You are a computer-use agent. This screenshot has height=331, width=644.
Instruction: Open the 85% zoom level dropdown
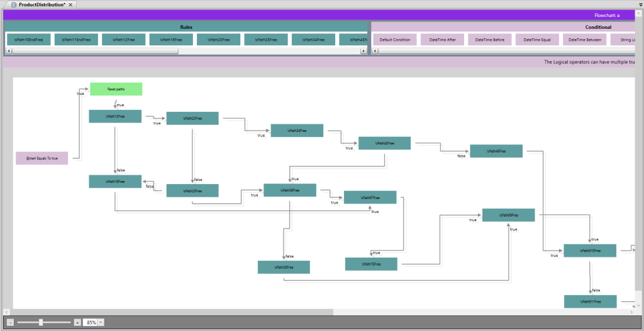point(101,322)
